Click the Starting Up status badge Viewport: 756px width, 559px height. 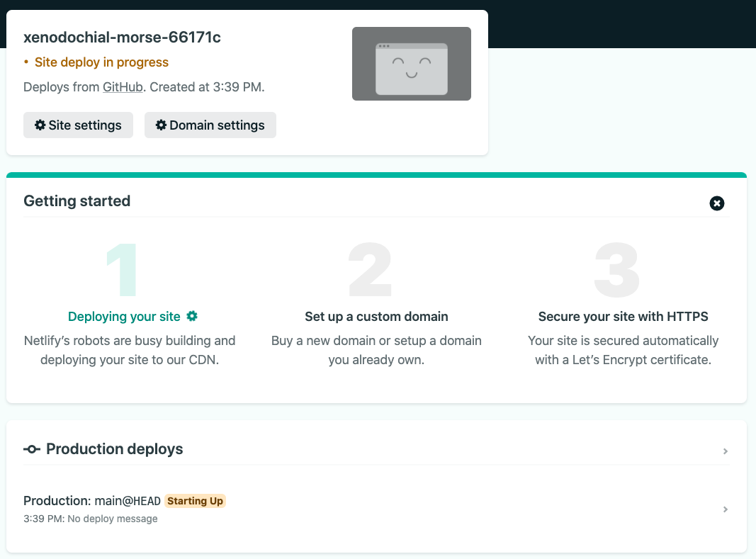pyautogui.click(x=196, y=501)
